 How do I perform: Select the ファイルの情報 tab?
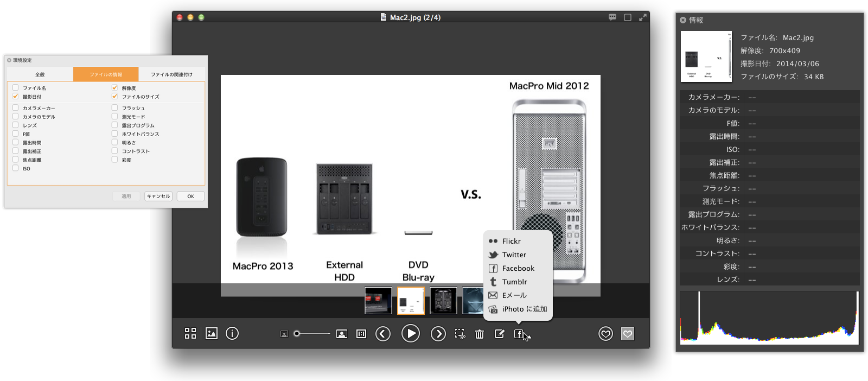click(x=106, y=74)
